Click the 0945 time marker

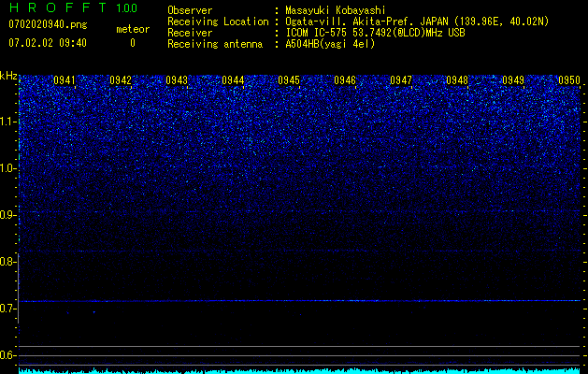point(289,80)
